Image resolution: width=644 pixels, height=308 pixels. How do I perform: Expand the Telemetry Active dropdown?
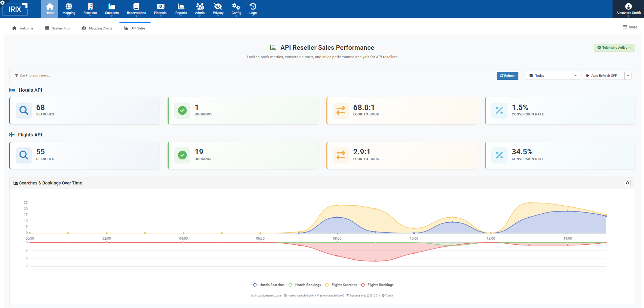[614, 48]
